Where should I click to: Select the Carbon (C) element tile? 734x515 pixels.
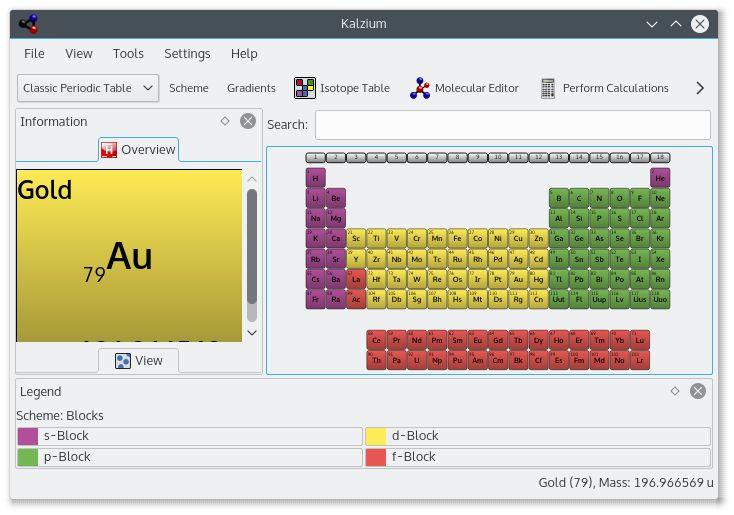[x=579, y=198]
